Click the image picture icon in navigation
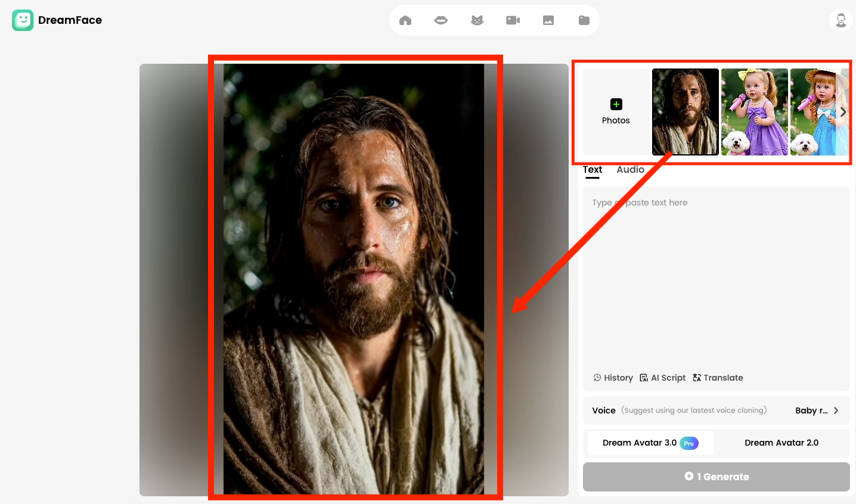Image resolution: width=856 pixels, height=504 pixels. [x=548, y=20]
